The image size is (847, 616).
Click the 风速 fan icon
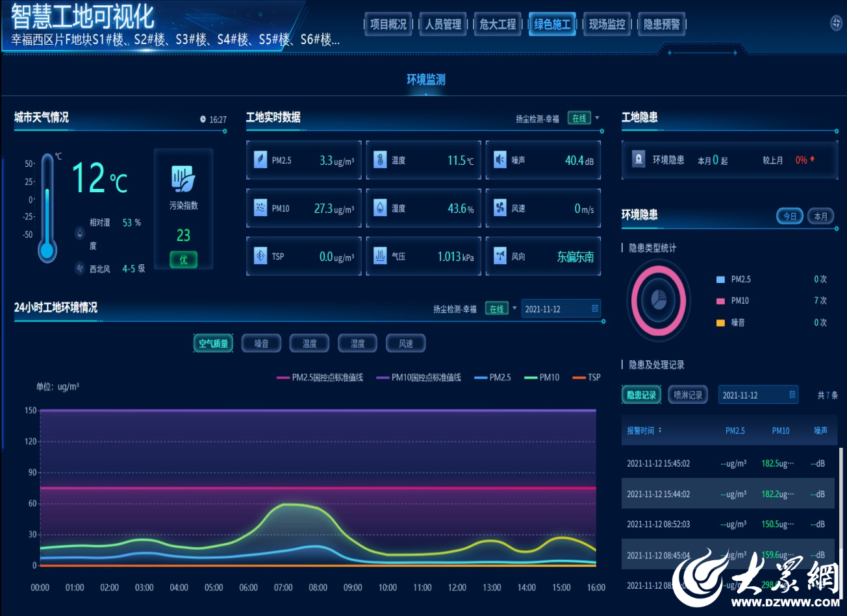pyautogui.click(x=499, y=208)
